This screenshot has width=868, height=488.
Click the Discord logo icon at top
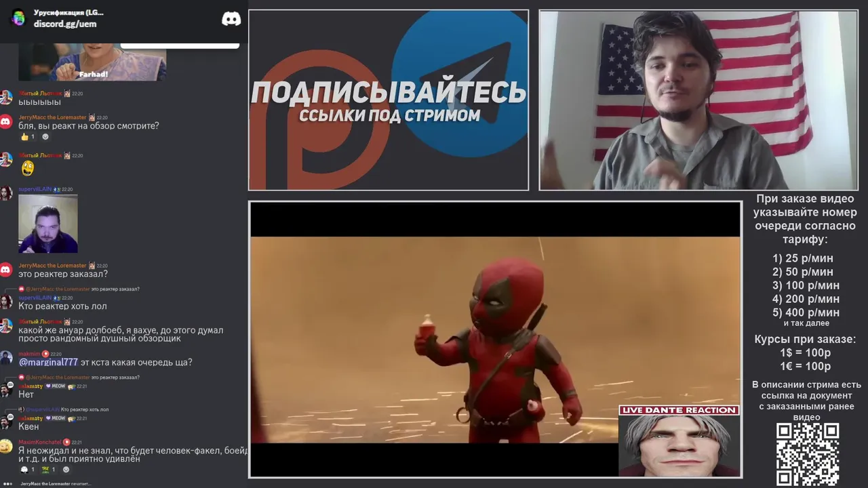231,19
